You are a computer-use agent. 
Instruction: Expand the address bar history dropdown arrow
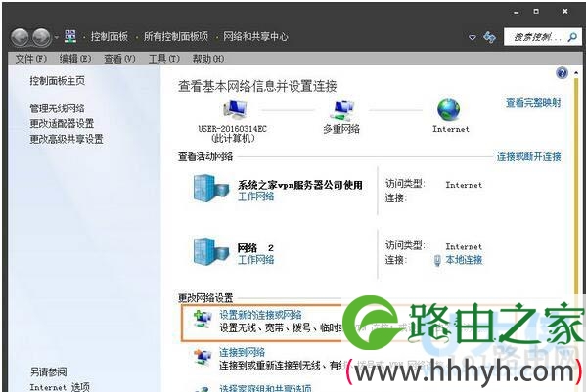pyautogui.click(x=473, y=37)
